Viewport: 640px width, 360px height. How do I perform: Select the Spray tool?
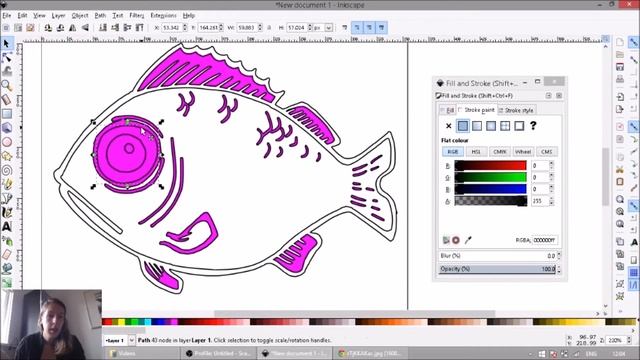(7, 241)
